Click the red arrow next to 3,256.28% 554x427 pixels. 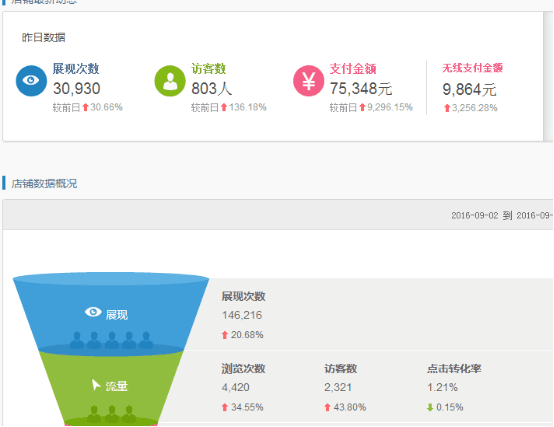pyautogui.click(x=447, y=108)
